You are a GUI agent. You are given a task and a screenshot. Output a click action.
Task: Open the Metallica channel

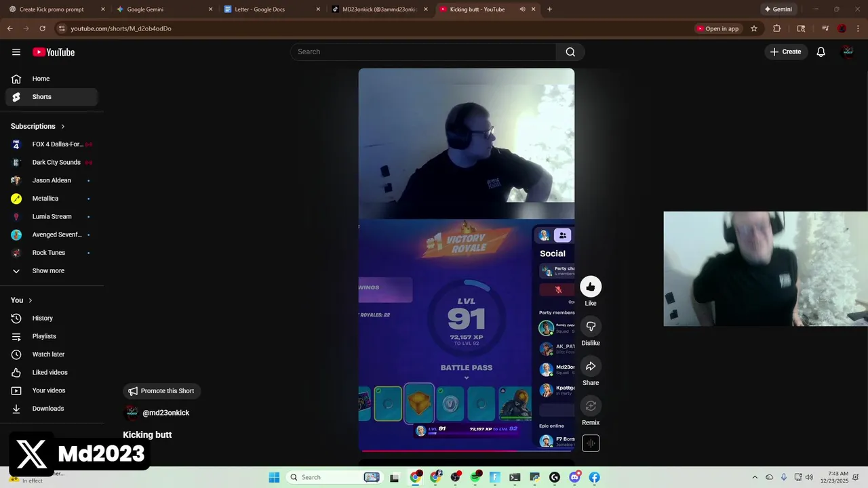tap(51, 199)
